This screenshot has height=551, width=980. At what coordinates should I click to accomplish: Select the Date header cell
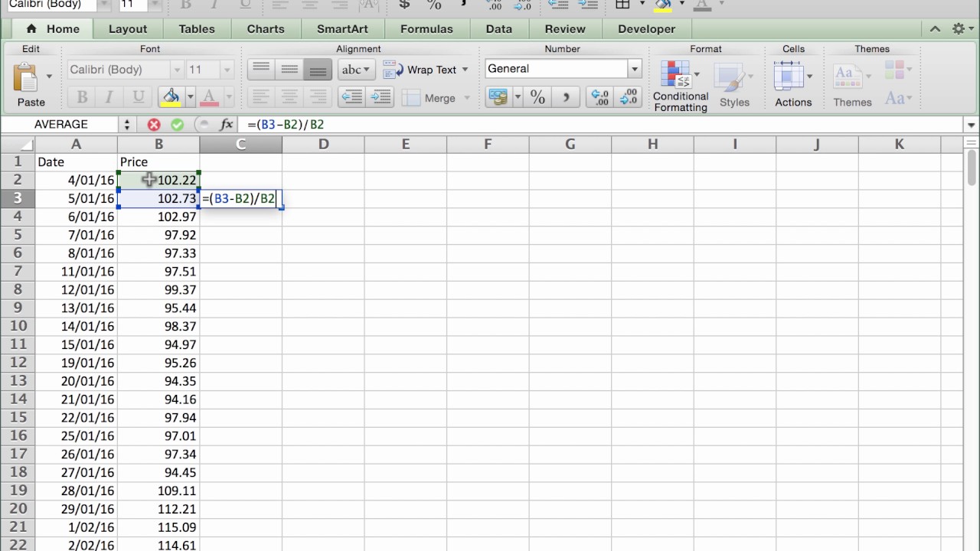tap(76, 162)
